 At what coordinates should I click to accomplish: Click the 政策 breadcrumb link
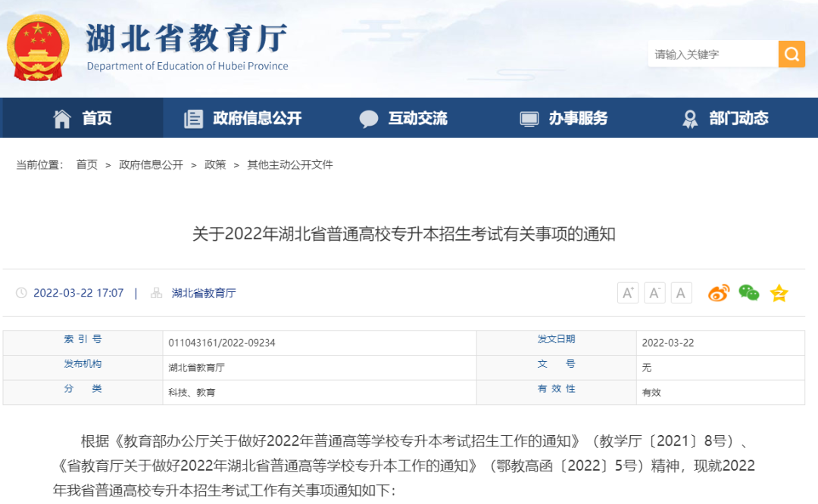coord(214,163)
